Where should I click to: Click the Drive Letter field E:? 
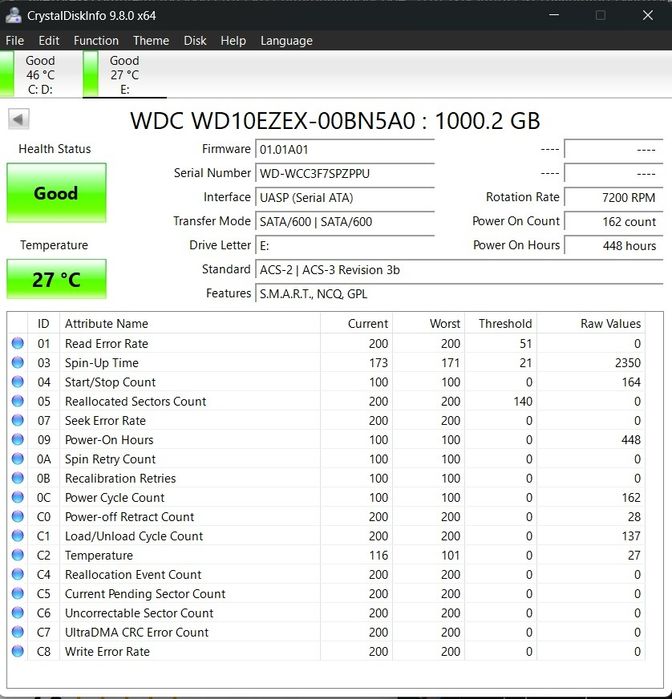[x=345, y=245]
